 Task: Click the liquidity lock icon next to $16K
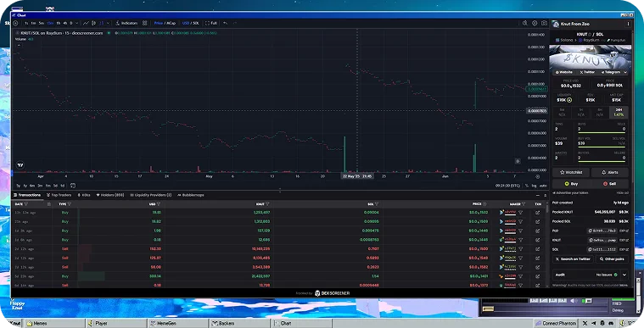569,100
